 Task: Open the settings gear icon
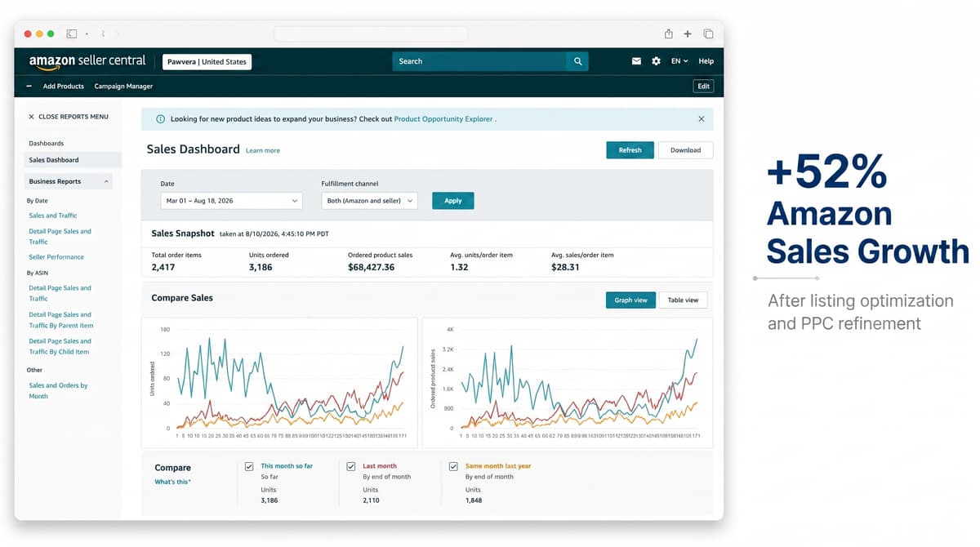(656, 61)
